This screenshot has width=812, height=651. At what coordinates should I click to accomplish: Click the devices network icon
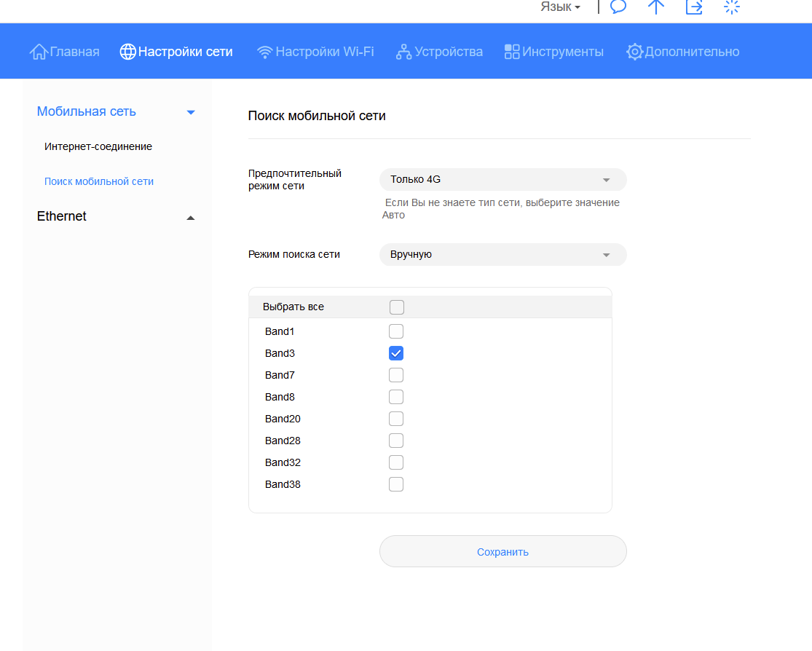pyautogui.click(x=403, y=52)
